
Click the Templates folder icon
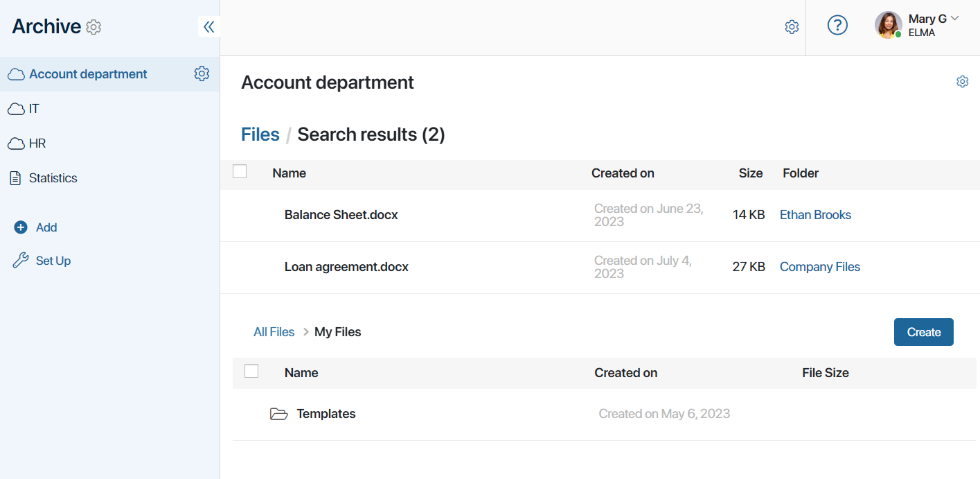pos(278,414)
